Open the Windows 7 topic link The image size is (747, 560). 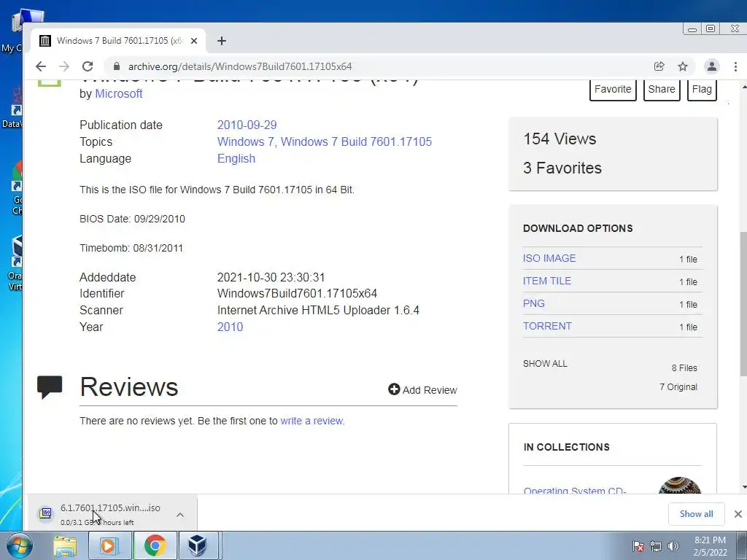point(246,142)
